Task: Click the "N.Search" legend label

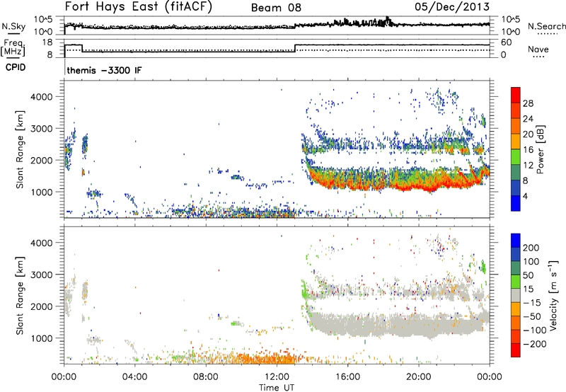Action: (x=546, y=26)
